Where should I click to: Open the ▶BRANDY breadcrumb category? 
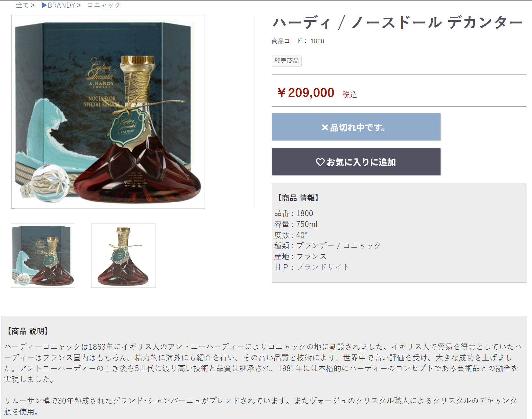[58, 5]
